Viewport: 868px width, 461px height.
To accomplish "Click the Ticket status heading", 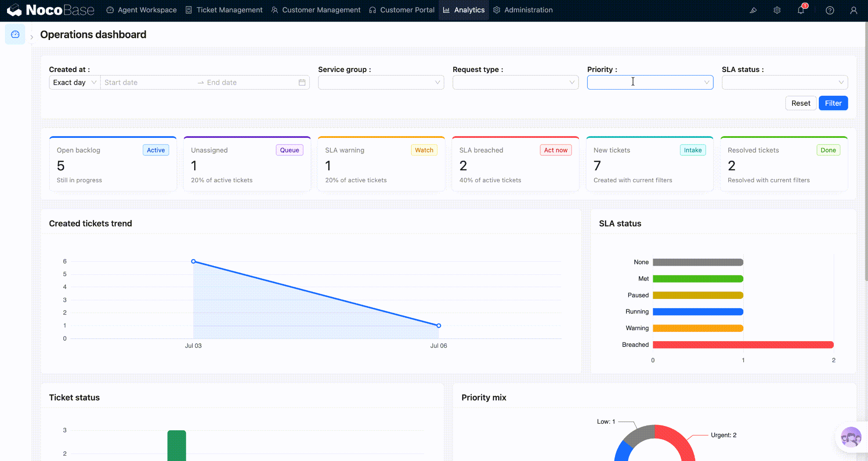I will click(x=74, y=397).
